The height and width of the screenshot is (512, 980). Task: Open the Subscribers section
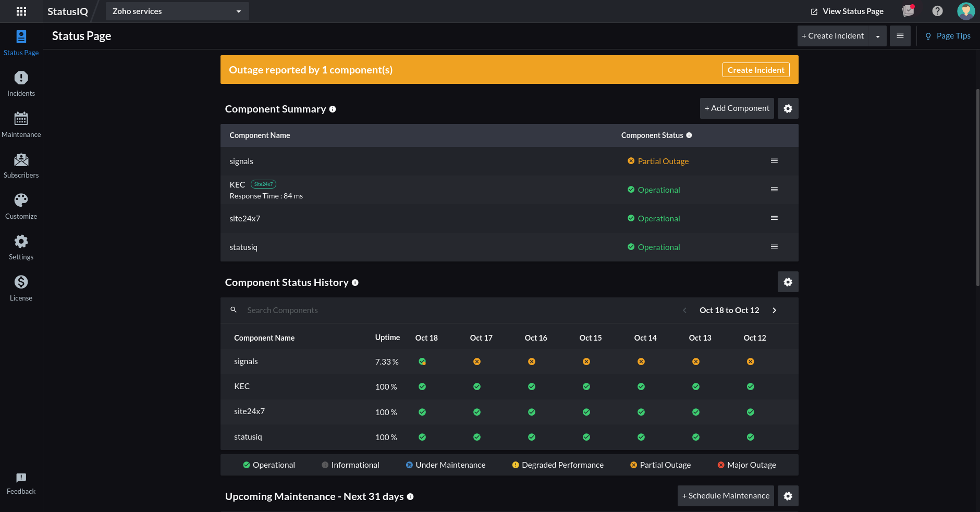point(21,166)
